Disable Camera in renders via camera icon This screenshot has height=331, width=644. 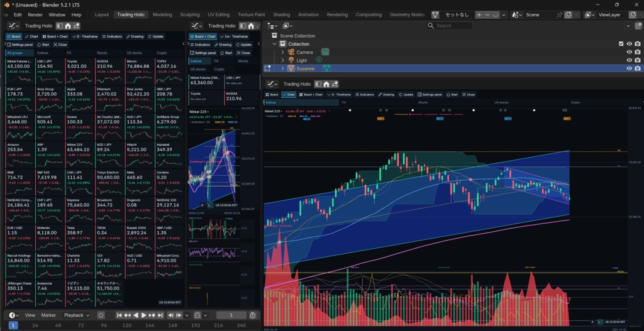click(x=638, y=52)
